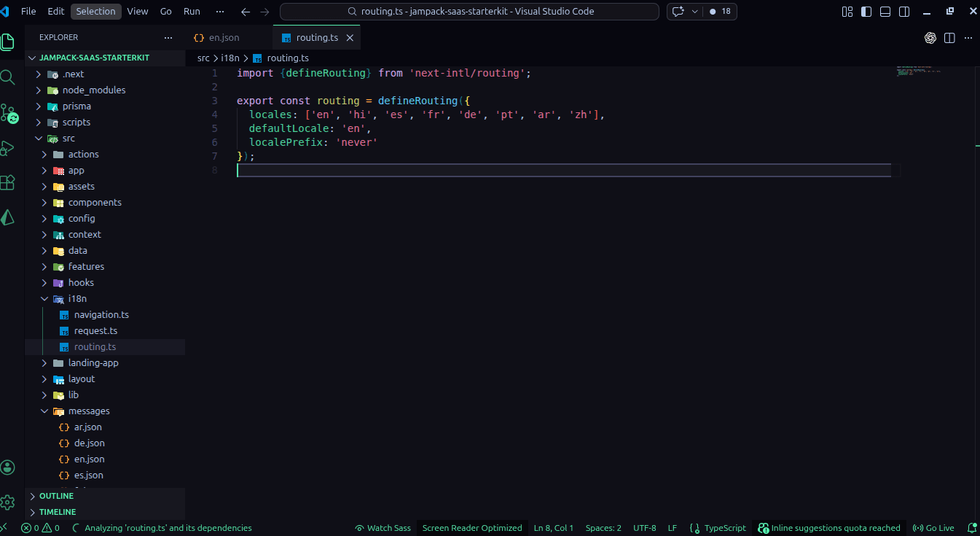This screenshot has height=536, width=980.
Task: Open the Selection menu
Action: [96, 12]
